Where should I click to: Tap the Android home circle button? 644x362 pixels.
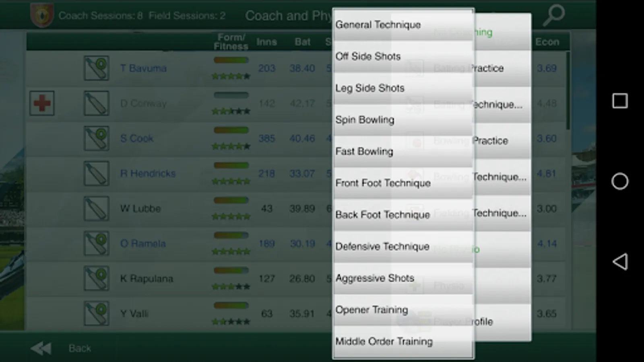tap(620, 181)
